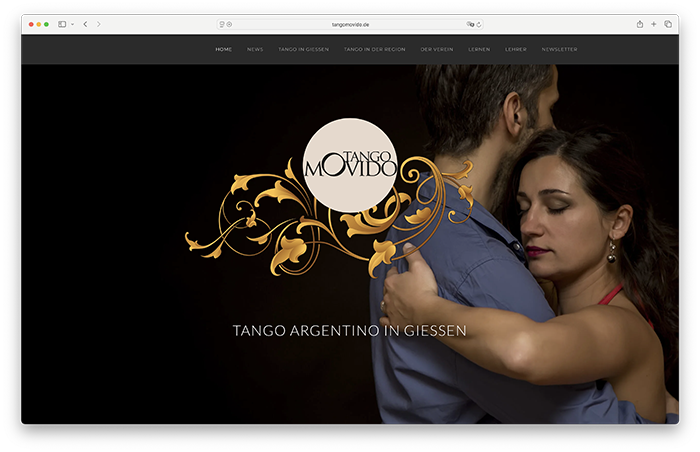Viewport: 700px width, 452px height.
Task: Go back with the back arrow
Action: click(85, 24)
